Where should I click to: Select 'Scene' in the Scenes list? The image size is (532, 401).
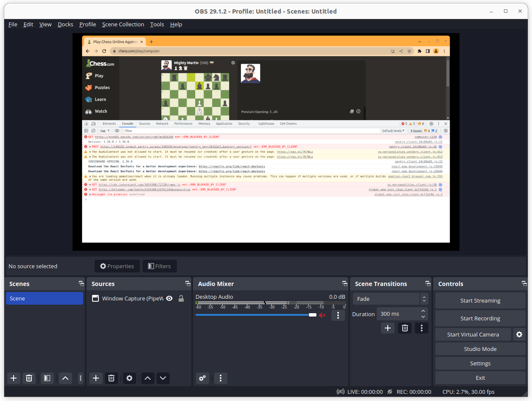[x=45, y=298]
